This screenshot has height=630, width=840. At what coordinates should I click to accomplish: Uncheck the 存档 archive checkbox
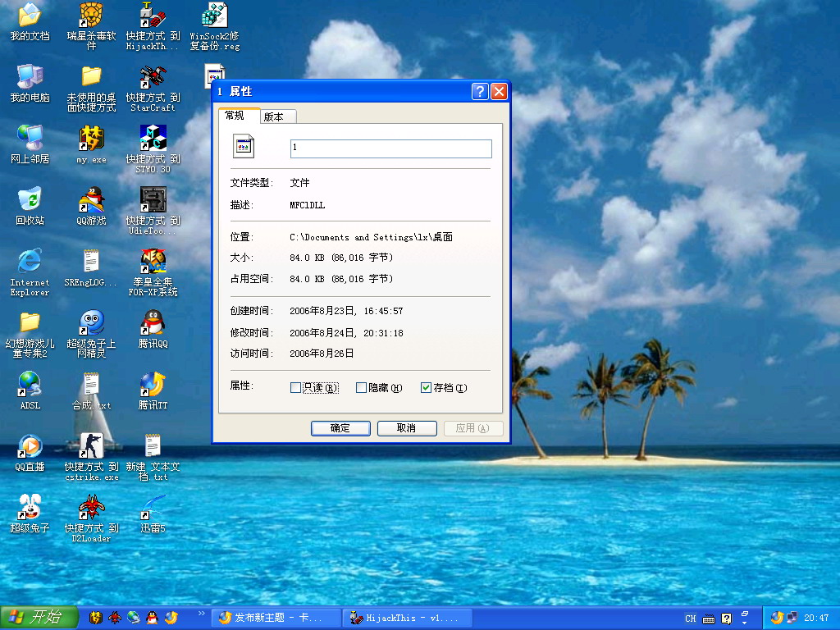[x=426, y=388]
